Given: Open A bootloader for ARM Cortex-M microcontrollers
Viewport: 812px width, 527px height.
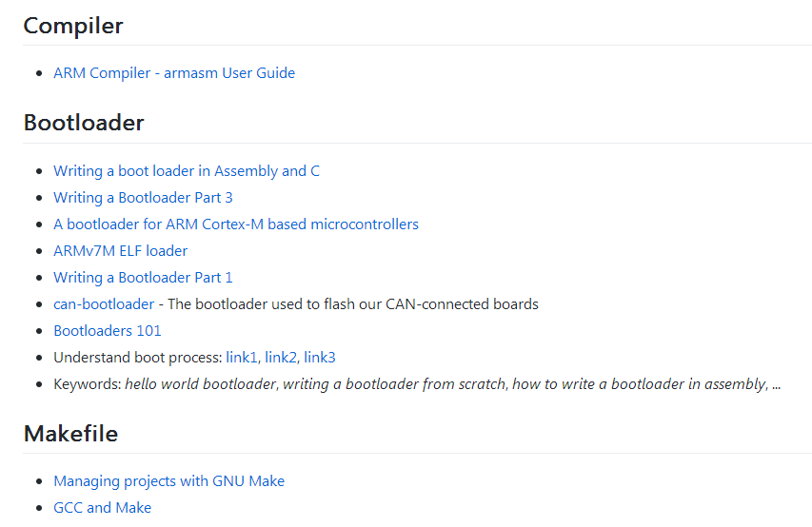Looking at the screenshot, I should [x=236, y=224].
